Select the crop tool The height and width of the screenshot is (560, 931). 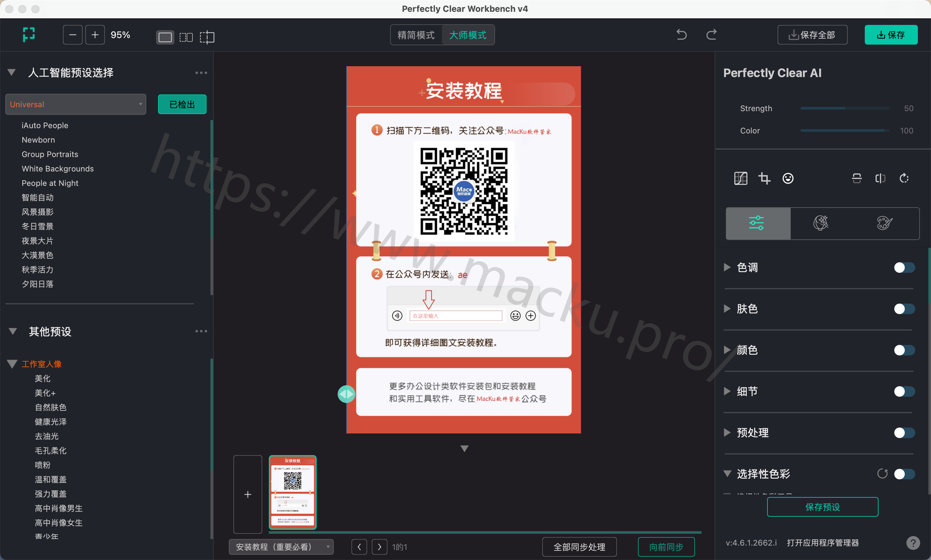pos(764,178)
